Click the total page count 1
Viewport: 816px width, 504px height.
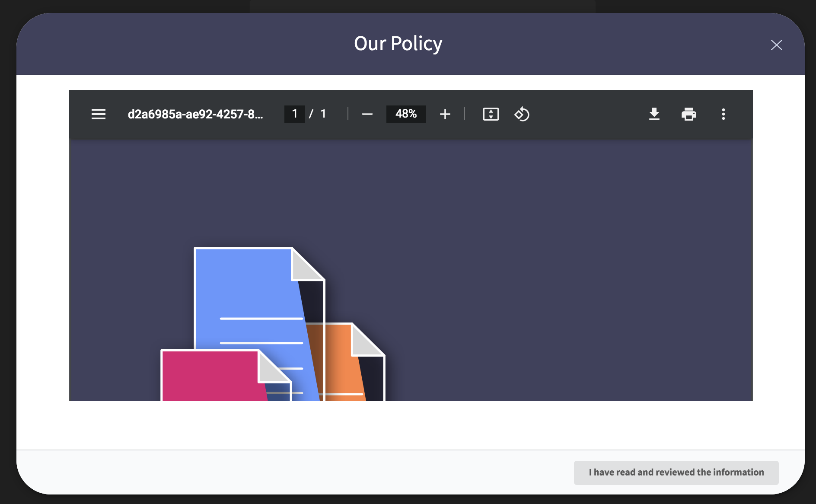[323, 114]
